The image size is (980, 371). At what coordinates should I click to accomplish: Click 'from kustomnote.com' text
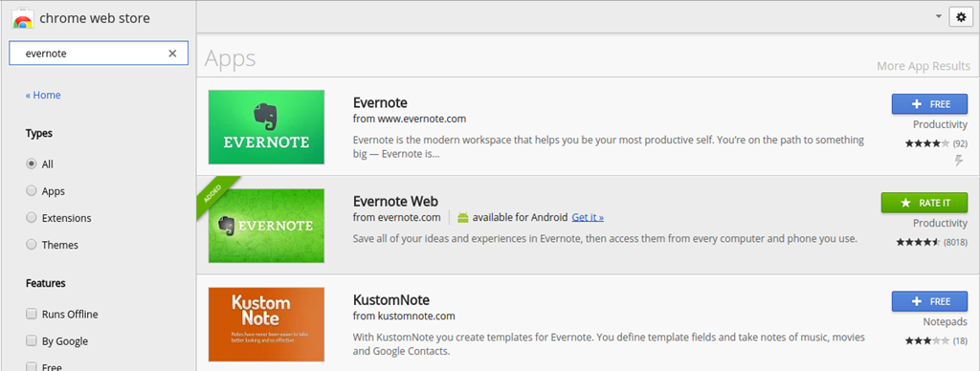[x=404, y=316]
